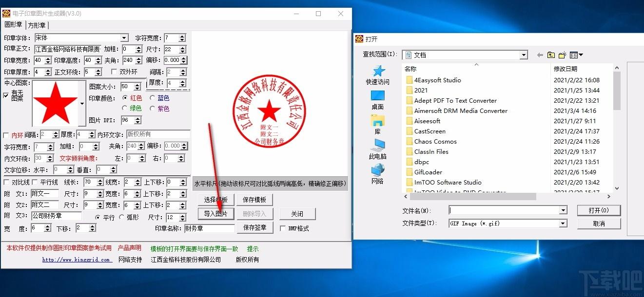Click the 保存签章 button
Screen dimensions: 644x297
[254, 227]
